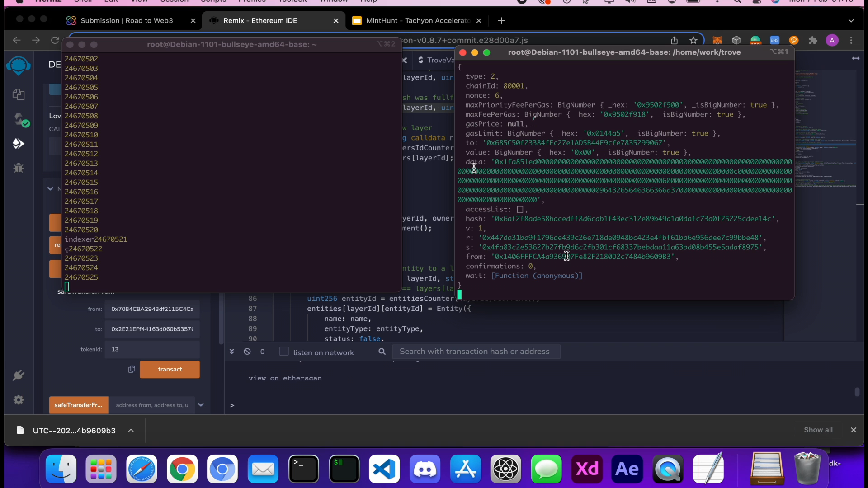Open a new browser tab
Screen dimensions: 868x488
[x=501, y=21]
